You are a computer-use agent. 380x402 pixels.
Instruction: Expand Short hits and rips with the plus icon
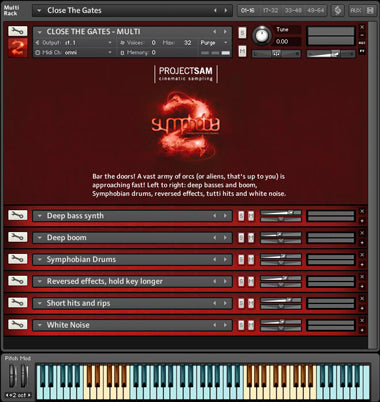coord(362,308)
